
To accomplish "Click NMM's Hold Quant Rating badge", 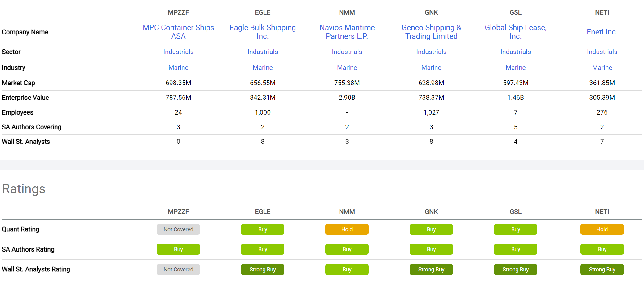I will click(x=347, y=229).
